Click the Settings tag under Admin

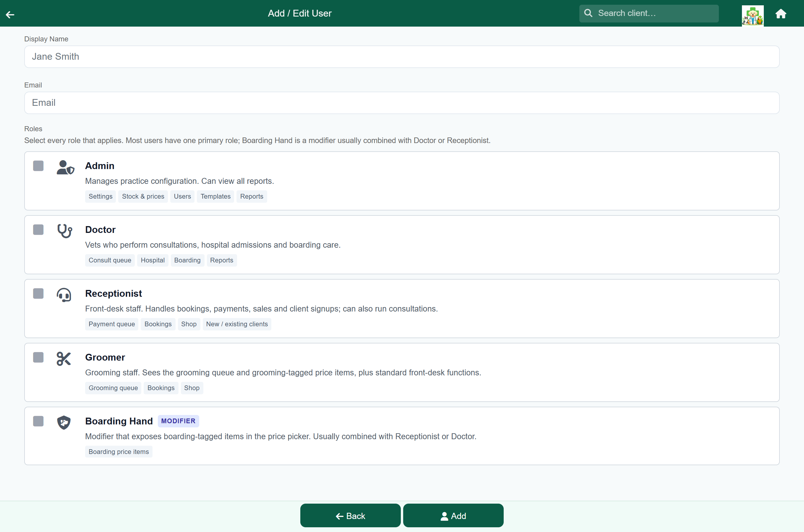[100, 197]
